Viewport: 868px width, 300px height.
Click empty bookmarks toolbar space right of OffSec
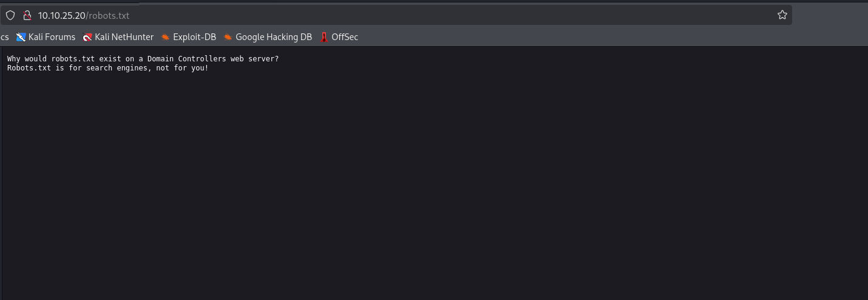pyautogui.click(x=546, y=37)
